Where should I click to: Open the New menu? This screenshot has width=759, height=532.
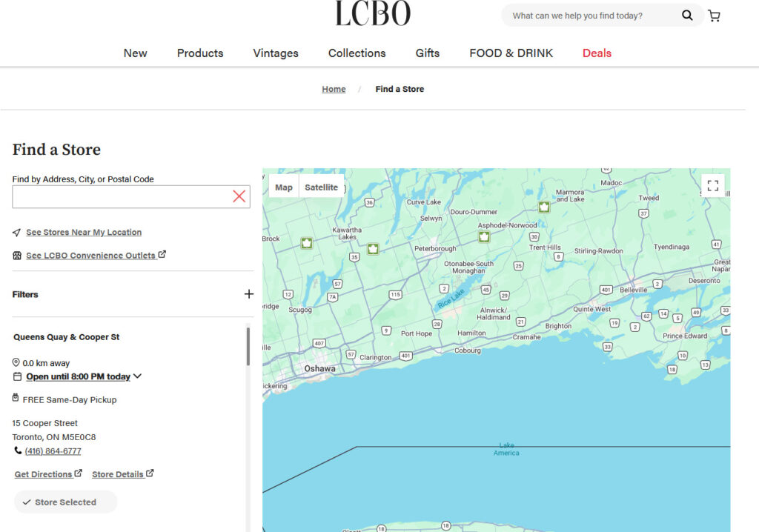coord(135,53)
